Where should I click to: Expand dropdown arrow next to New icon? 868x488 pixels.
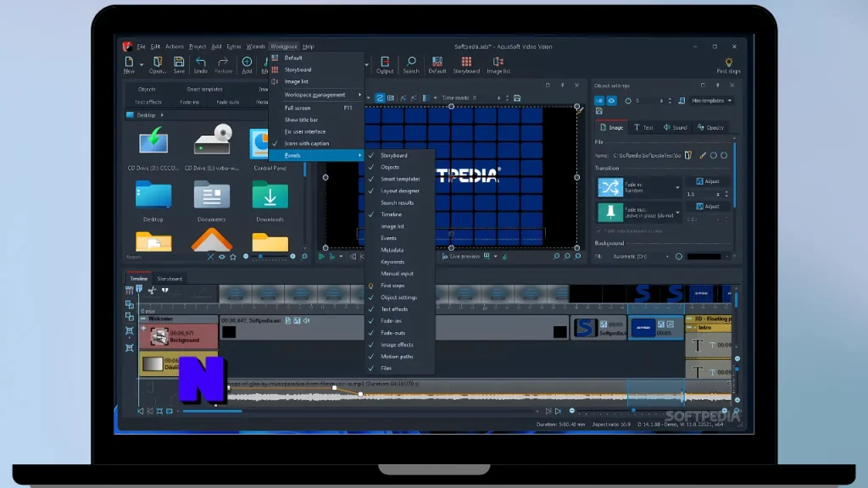click(142, 64)
